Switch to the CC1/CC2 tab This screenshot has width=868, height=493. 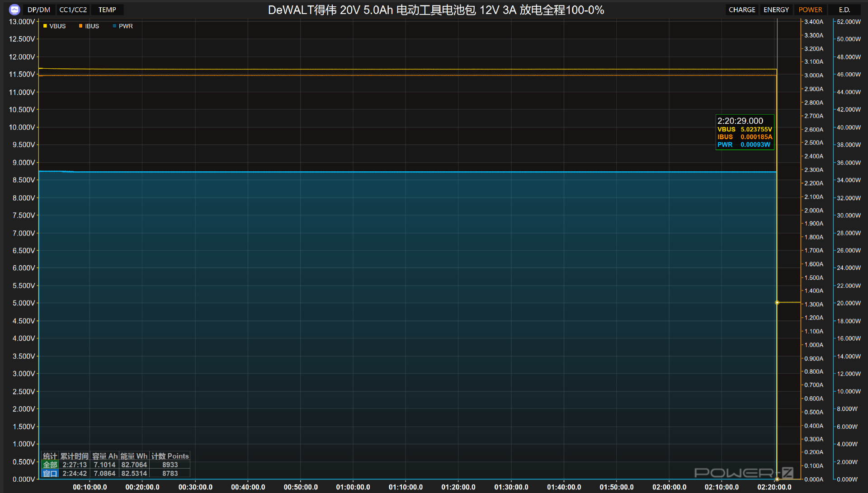(73, 9)
